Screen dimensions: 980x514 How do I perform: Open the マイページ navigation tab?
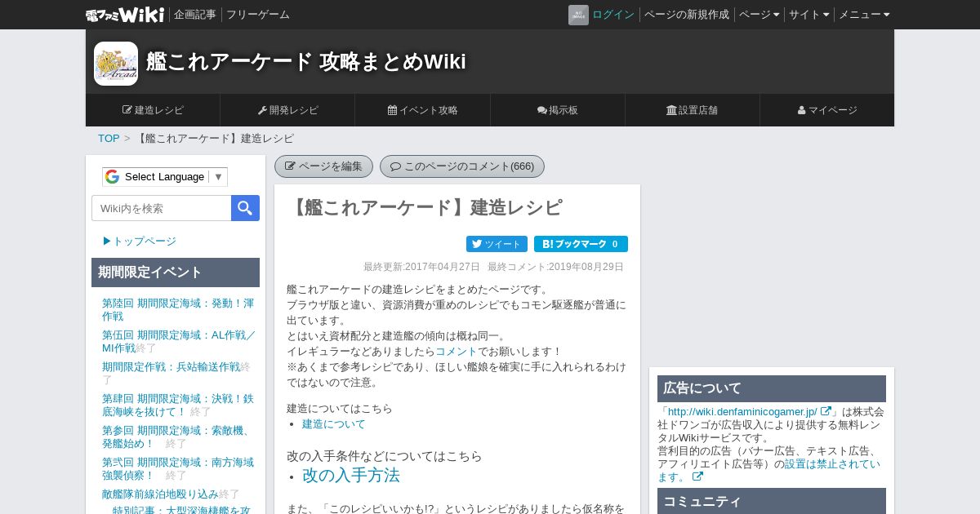click(x=827, y=110)
